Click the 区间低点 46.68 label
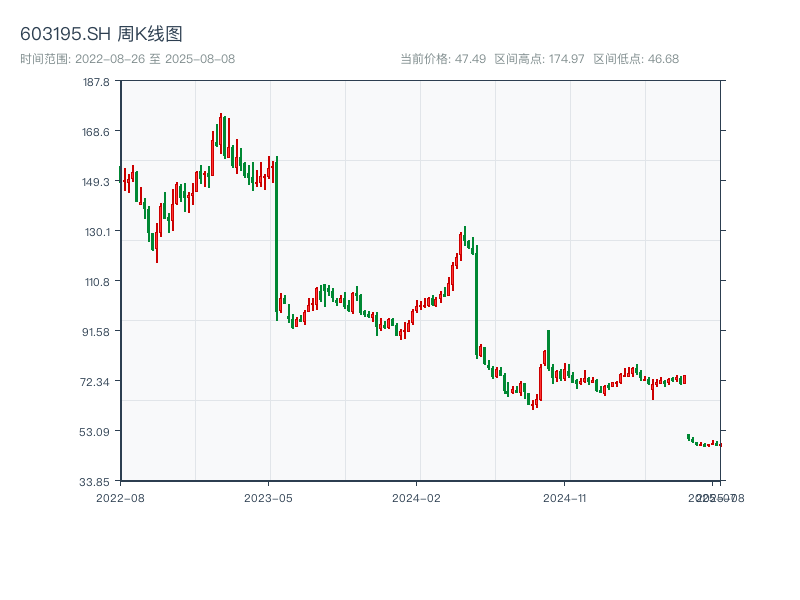This screenshot has width=800, height=600. (636, 59)
